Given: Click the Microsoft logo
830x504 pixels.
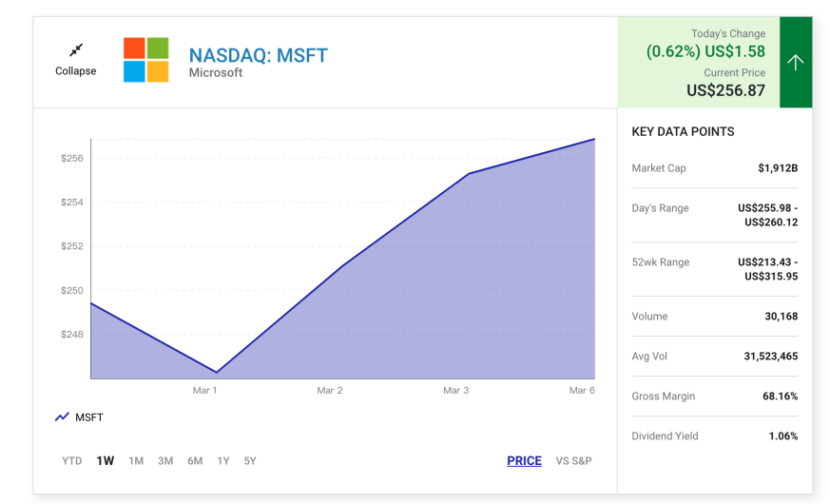Looking at the screenshot, I should 146,60.
